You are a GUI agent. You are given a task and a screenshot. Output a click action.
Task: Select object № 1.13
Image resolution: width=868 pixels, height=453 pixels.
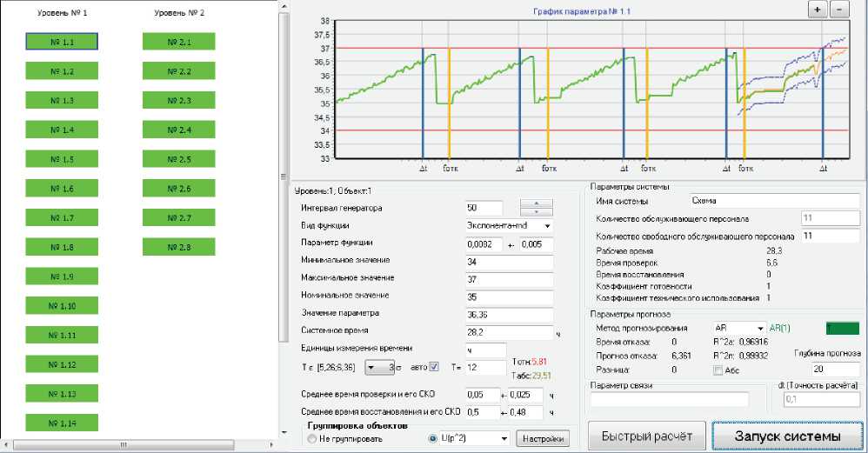pos(62,393)
